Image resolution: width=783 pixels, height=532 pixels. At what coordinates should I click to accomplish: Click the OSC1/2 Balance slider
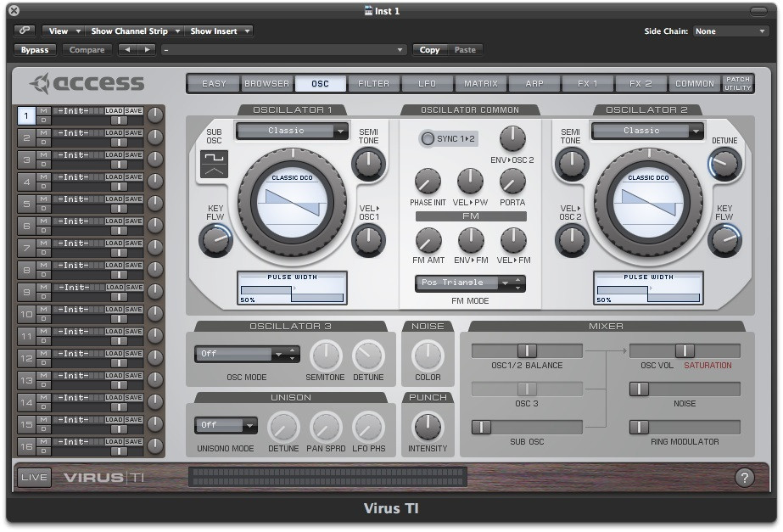[x=527, y=350]
